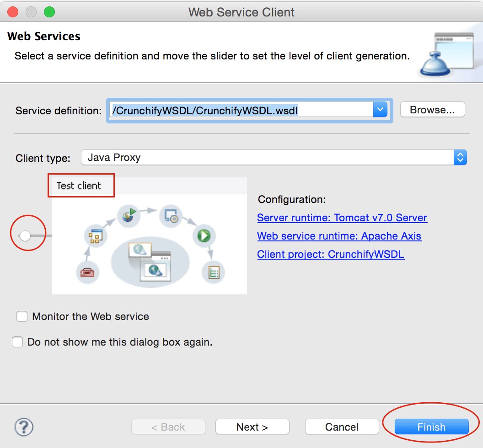Open Server runtime: Tomcat v7.0 Server link
The image size is (483, 448).
342,218
